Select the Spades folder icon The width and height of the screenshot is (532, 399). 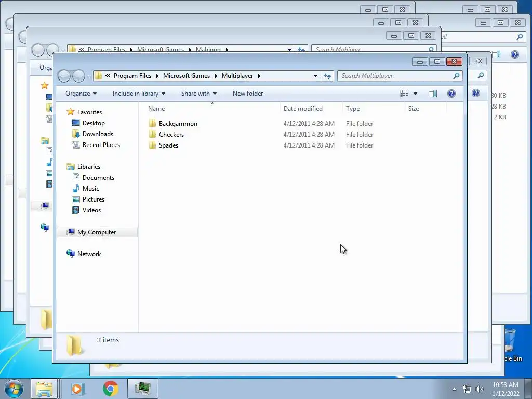tap(152, 145)
